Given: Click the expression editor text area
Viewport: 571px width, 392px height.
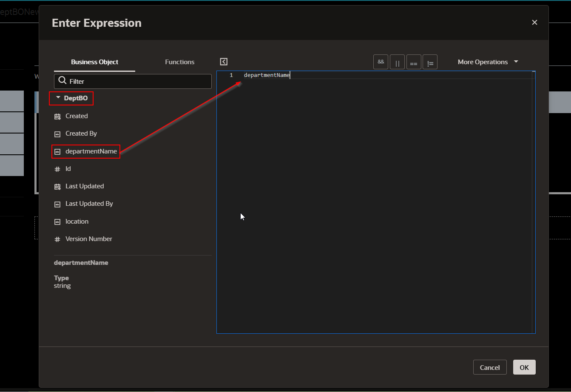Looking at the screenshot, I should (x=376, y=202).
